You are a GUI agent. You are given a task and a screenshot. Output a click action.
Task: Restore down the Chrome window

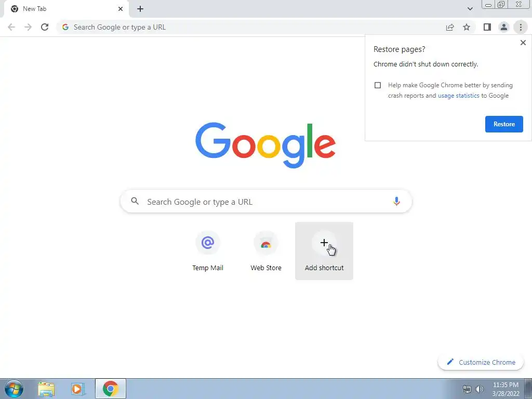501,5
